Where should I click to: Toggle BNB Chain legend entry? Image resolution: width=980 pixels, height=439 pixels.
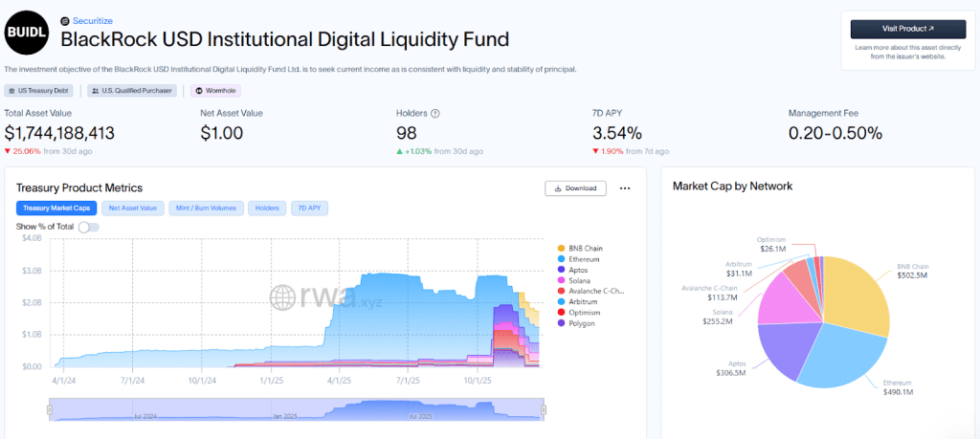[579, 249]
